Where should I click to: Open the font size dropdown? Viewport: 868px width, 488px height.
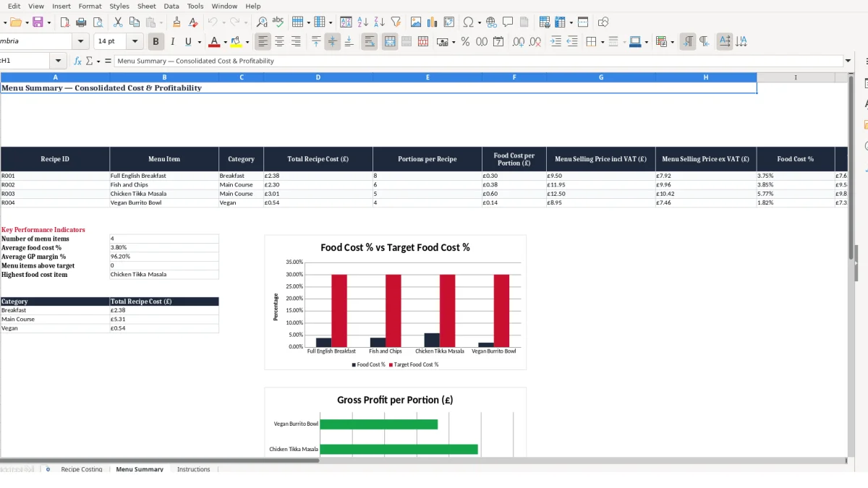[135, 42]
